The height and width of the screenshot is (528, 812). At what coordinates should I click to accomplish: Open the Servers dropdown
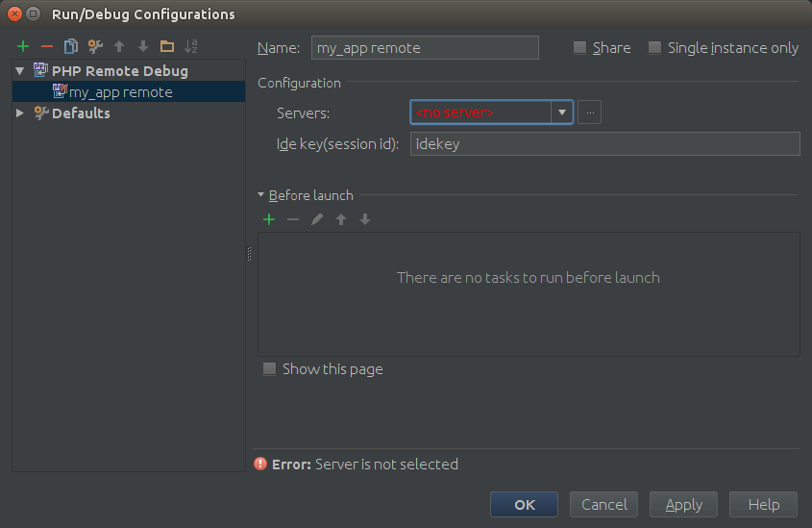click(561, 113)
